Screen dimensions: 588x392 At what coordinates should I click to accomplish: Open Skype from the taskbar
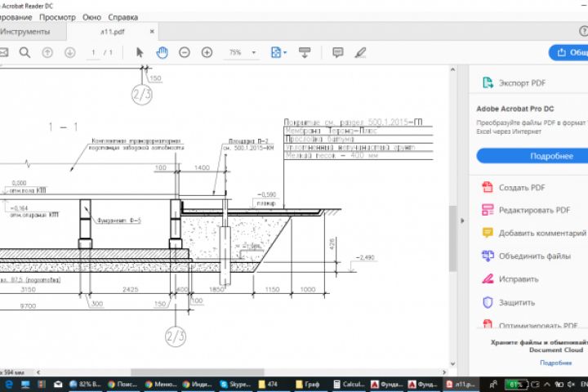(x=234, y=384)
